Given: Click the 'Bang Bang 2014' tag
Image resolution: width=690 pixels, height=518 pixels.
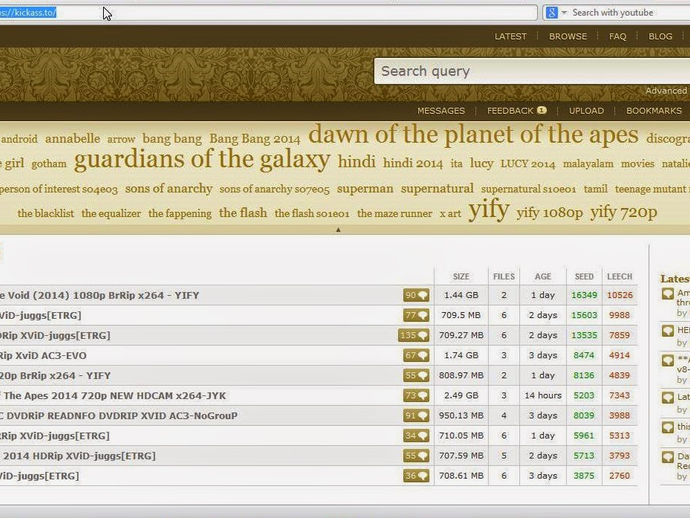Looking at the screenshot, I should [x=255, y=139].
